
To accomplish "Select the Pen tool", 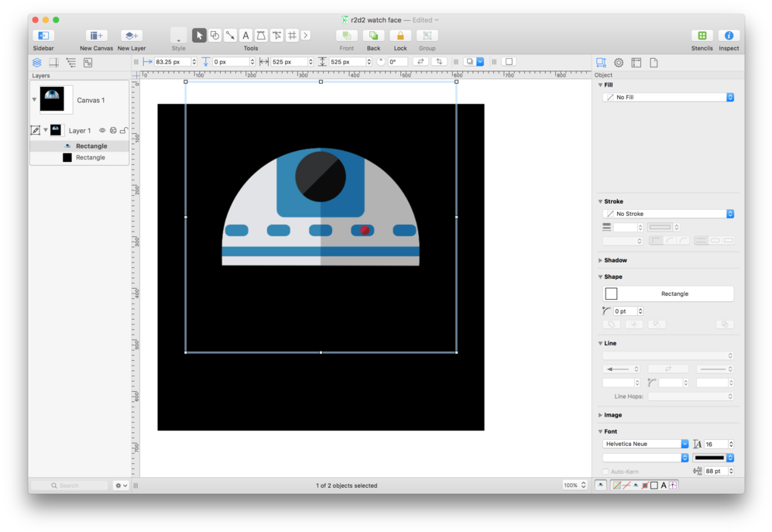I will point(261,36).
